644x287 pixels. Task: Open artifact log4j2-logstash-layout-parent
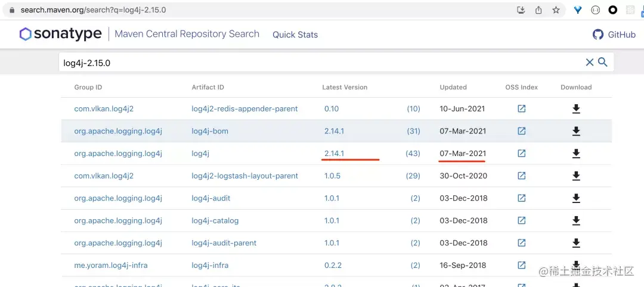click(x=245, y=176)
